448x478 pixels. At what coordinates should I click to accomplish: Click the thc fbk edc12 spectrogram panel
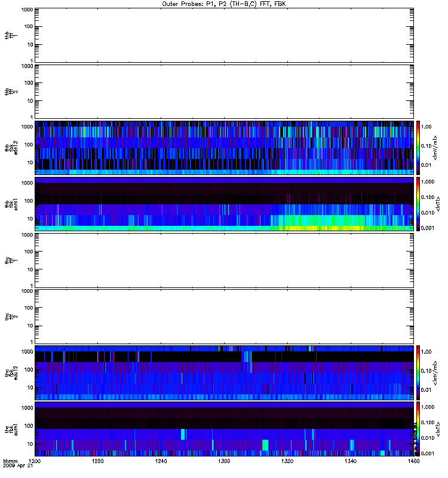(225, 372)
